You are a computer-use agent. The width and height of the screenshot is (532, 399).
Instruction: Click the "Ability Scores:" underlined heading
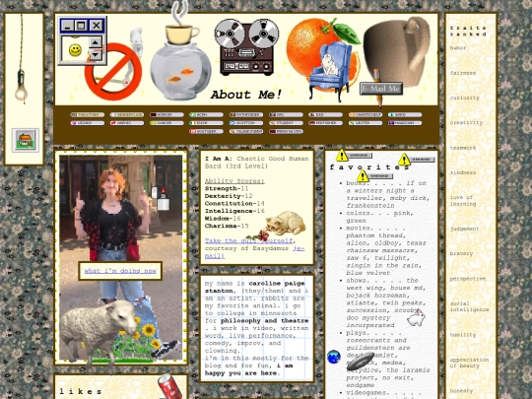point(234,181)
